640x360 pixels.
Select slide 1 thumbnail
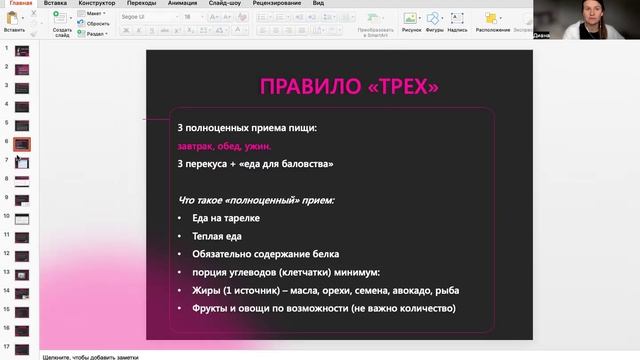pos(22,51)
